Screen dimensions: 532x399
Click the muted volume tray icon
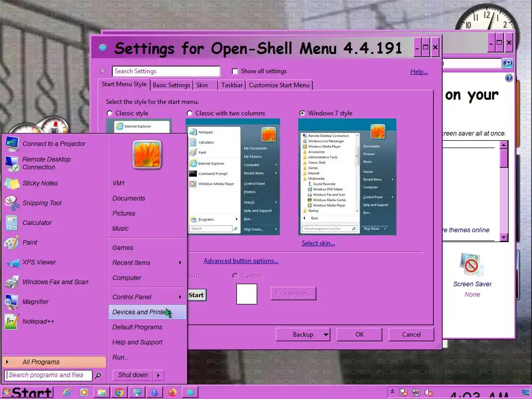(429, 393)
